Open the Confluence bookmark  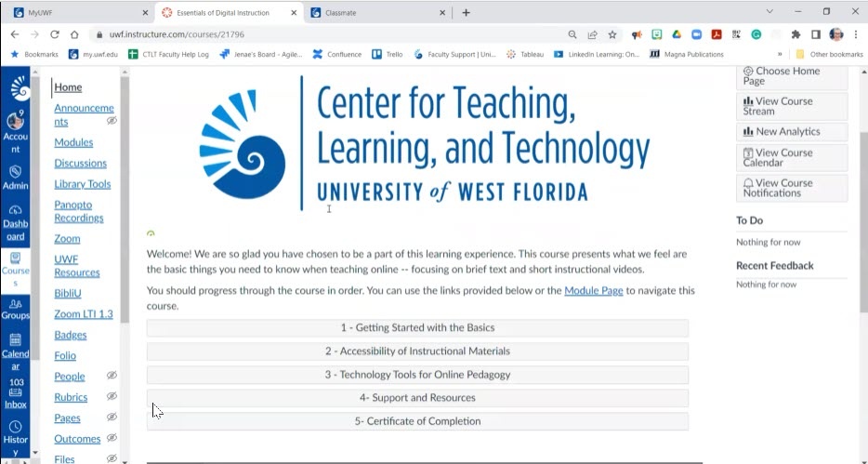(x=336, y=54)
